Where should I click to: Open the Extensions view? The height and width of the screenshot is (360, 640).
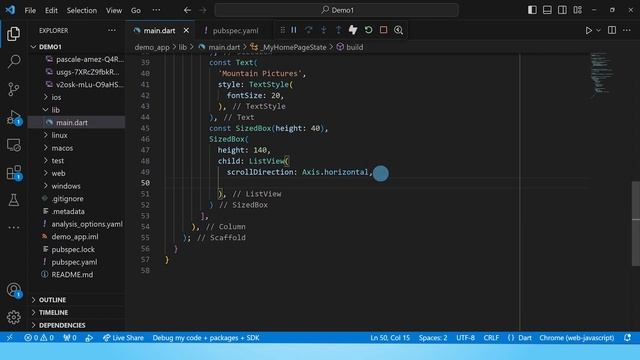[13, 173]
